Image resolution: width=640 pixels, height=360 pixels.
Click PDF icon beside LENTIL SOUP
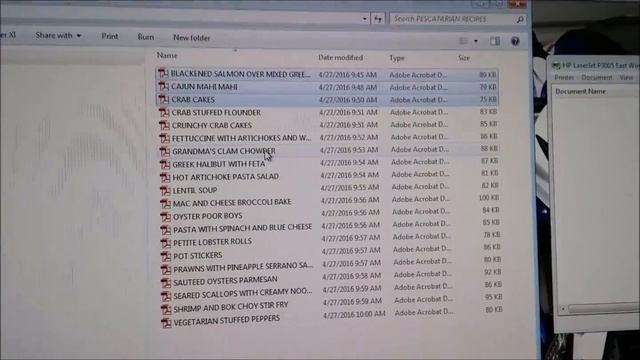165,191
